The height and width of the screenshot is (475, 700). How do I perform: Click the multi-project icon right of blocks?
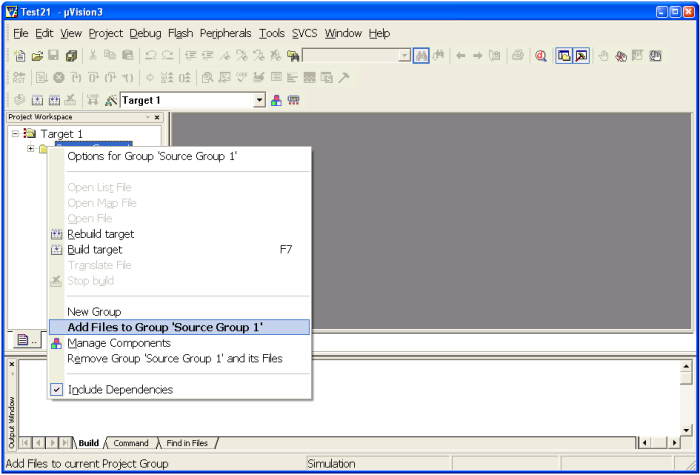coord(293,100)
